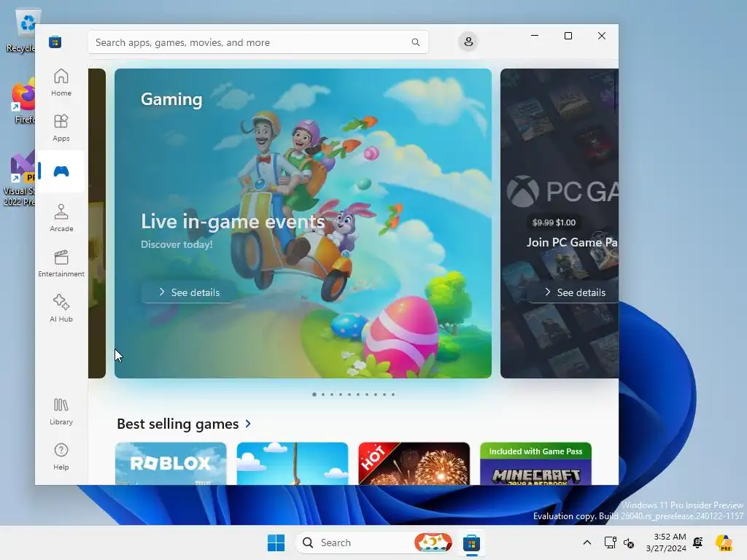Click the network status tray icon

[610, 542]
